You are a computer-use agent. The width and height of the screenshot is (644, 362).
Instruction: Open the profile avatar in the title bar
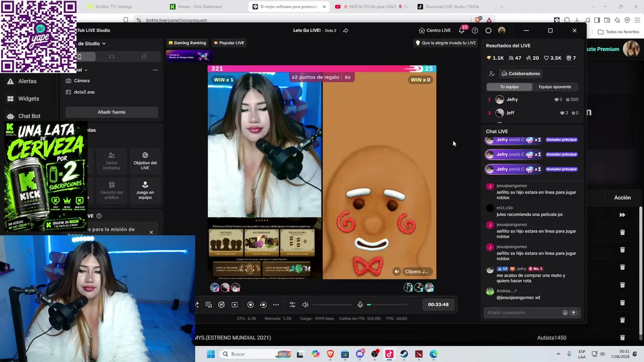click(502, 31)
